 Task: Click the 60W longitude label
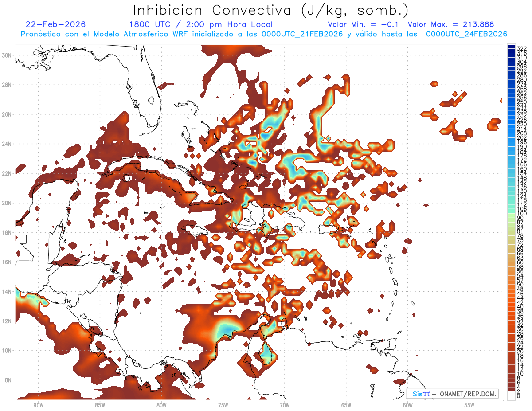408,405
